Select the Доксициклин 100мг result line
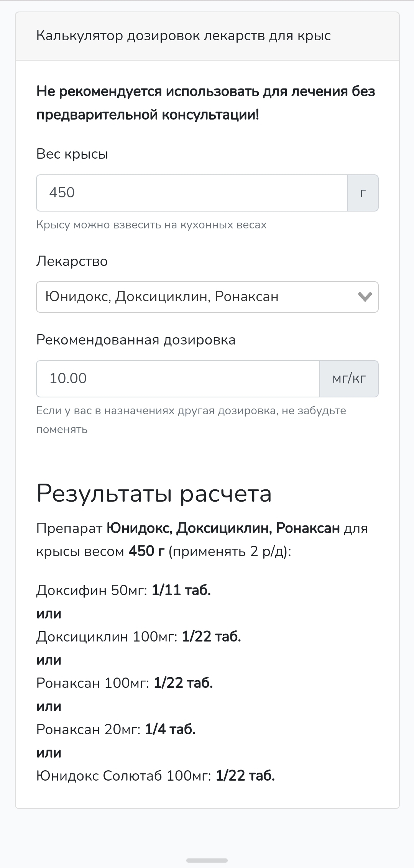The height and width of the screenshot is (868, 414). pyautogui.click(x=138, y=637)
